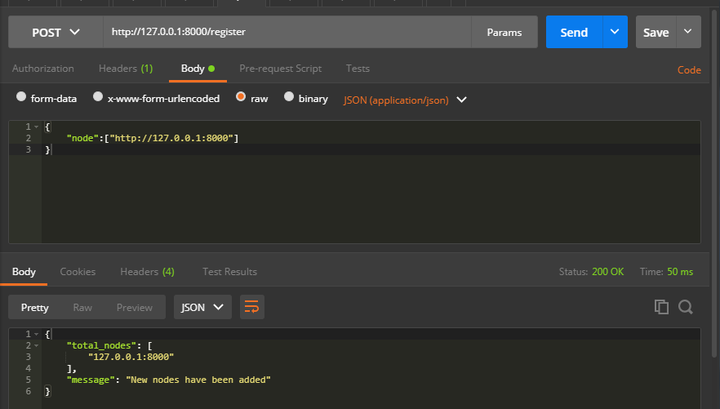Collapse the request JSON with the line 1 fold arrow
This screenshot has width=720, height=409.
[35, 127]
